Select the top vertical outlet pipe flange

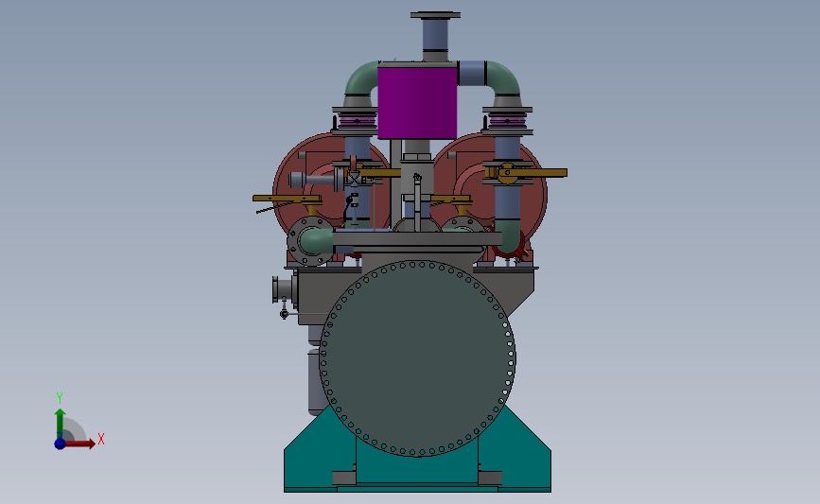tap(435, 15)
